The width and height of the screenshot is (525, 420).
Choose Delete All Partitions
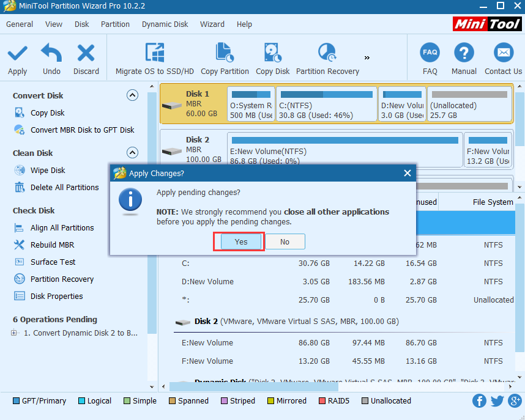(65, 188)
